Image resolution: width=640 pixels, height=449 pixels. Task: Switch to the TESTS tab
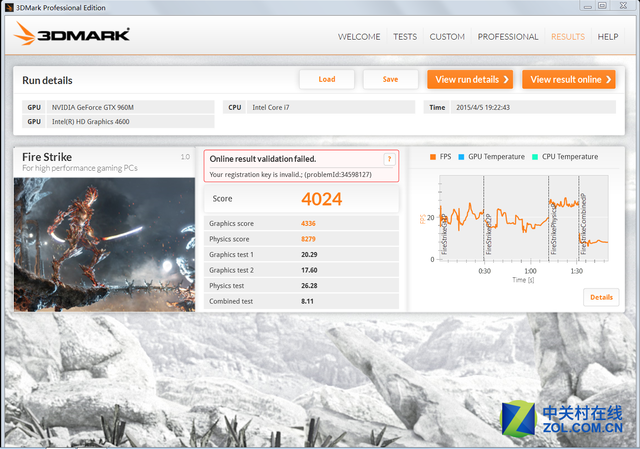click(405, 37)
